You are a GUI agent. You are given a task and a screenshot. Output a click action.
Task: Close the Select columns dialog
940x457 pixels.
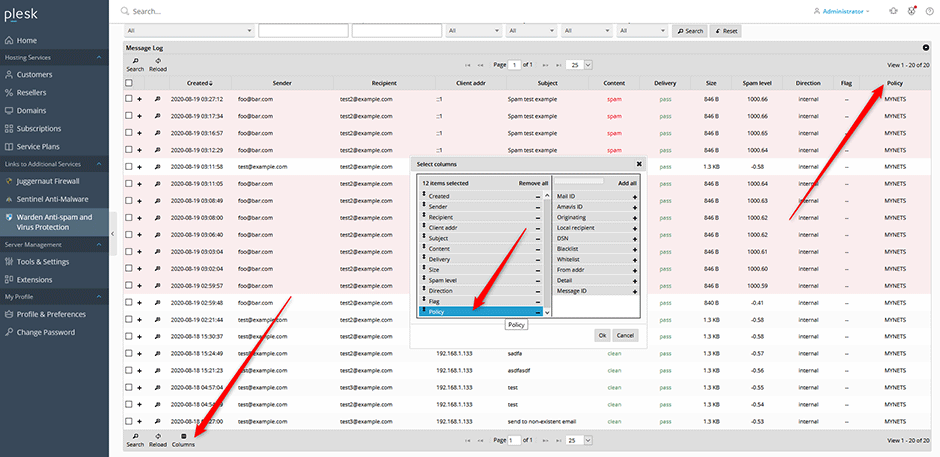(639, 163)
